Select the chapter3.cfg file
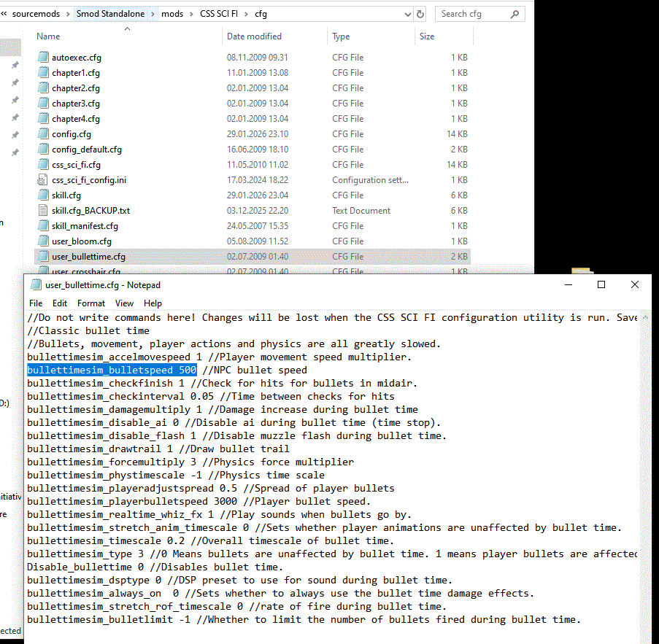The width and height of the screenshot is (659, 644). click(x=76, y=103)
